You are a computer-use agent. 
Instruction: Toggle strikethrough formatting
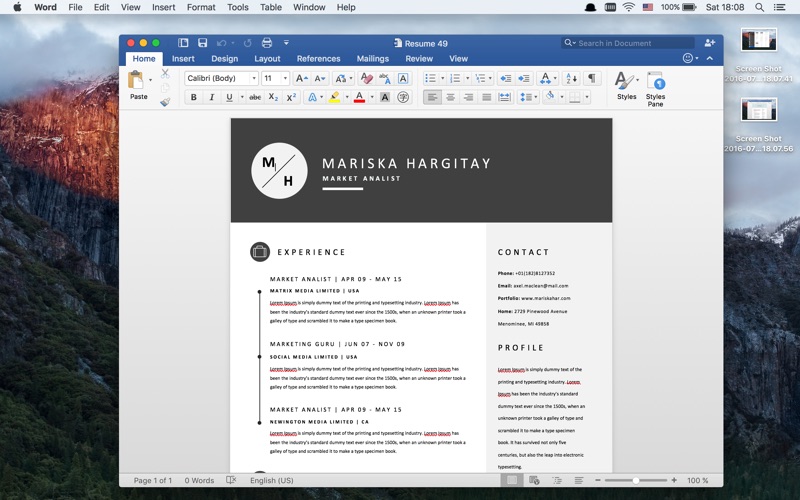click(x=254, y=97)
